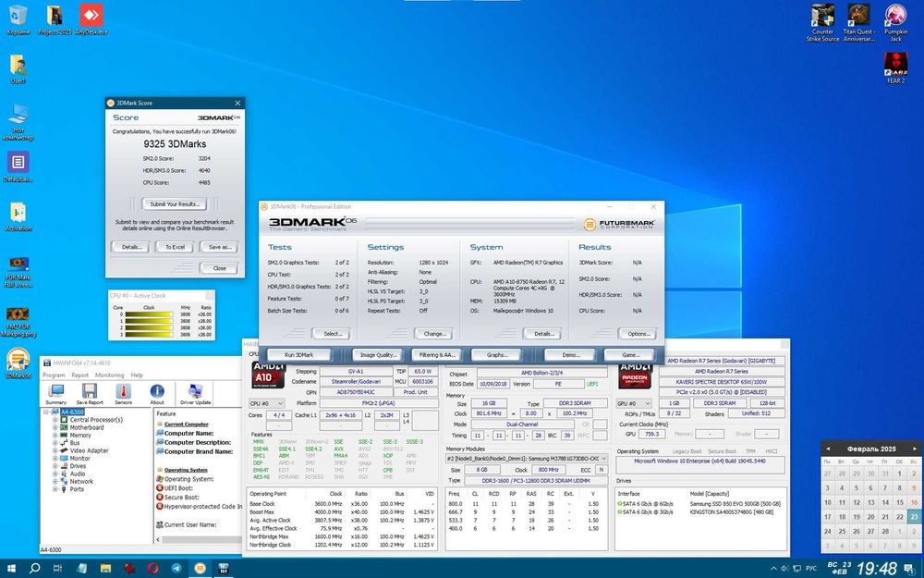Image resolution: width=924 pixels, height=578 pixels.
Task: Open notification center icon
Action: point(909,568)
